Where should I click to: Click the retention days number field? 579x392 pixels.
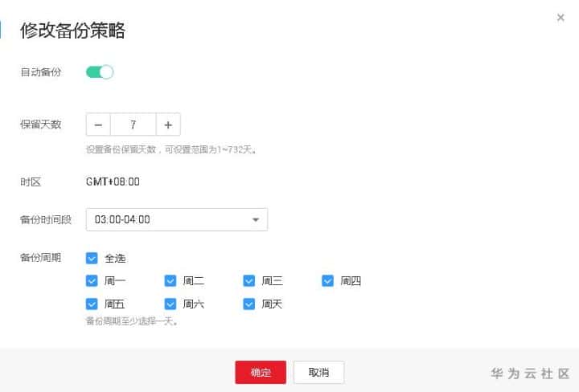(133, 125)
